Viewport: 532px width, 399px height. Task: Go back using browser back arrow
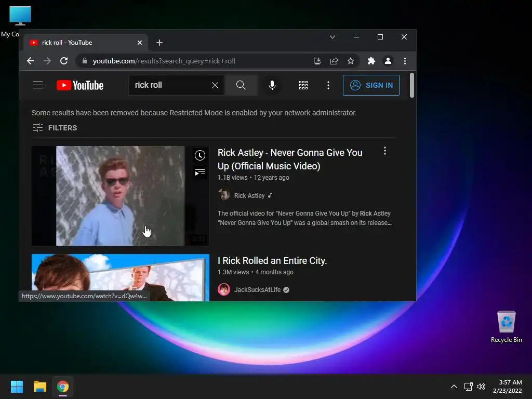click(x=31, y=61)
